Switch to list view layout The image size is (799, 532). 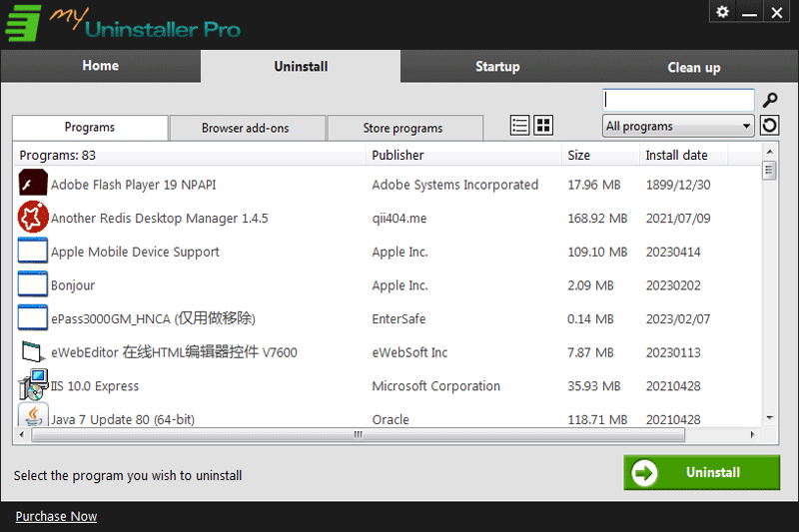(519, 125)
